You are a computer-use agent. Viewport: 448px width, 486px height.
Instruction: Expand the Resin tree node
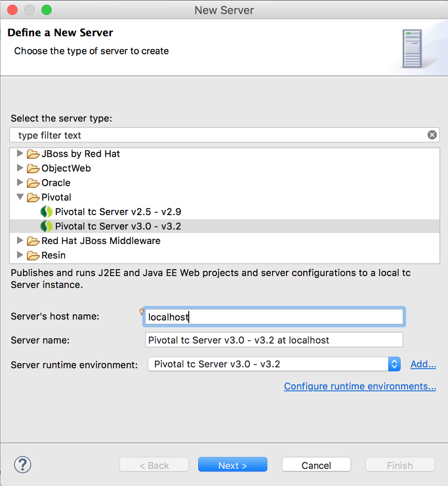tap(20, 254)
